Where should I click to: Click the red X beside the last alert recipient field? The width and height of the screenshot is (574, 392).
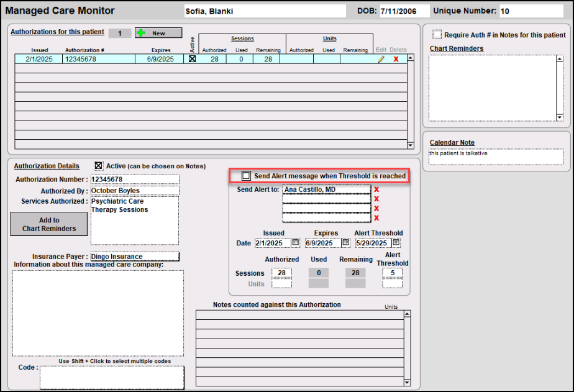pyautogui.click(x=376, y=217)
